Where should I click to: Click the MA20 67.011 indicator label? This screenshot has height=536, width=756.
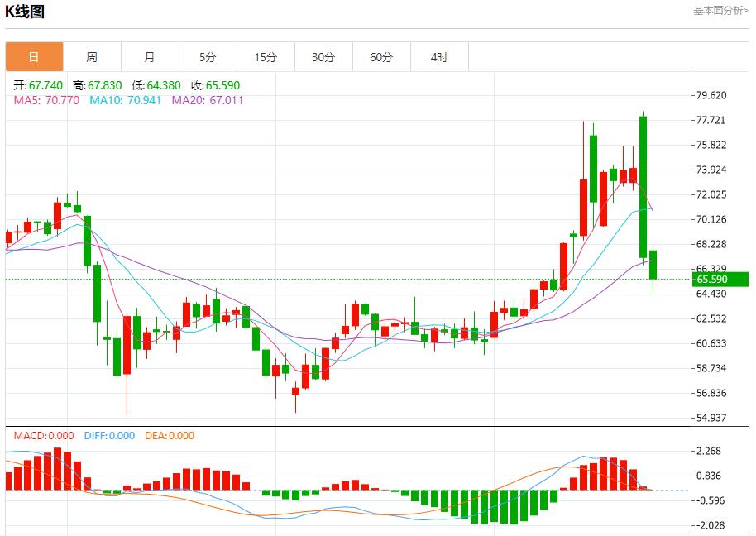(x=208, y=100)
